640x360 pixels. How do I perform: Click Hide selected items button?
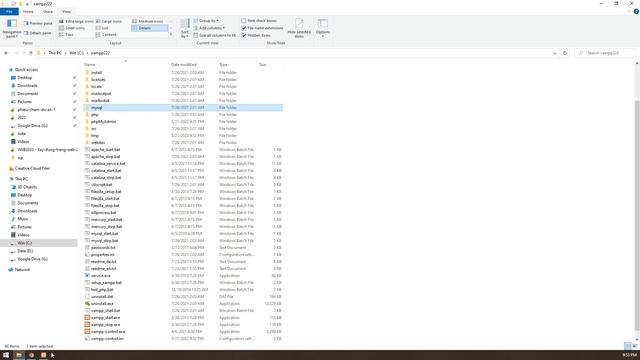coord(299,28)
